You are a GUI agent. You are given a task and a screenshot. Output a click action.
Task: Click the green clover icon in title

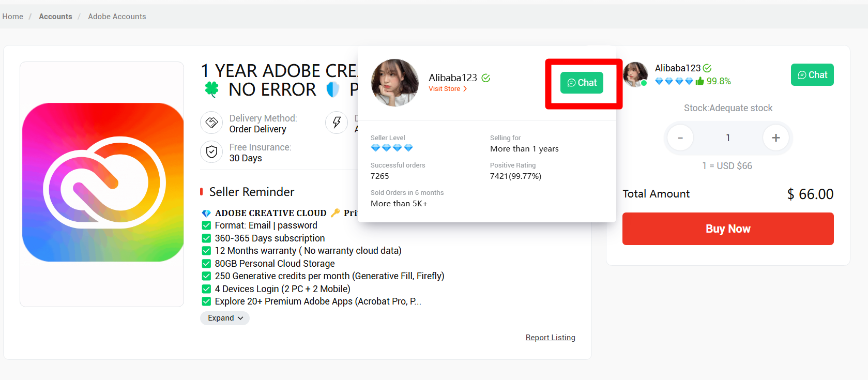click(212, 89)
